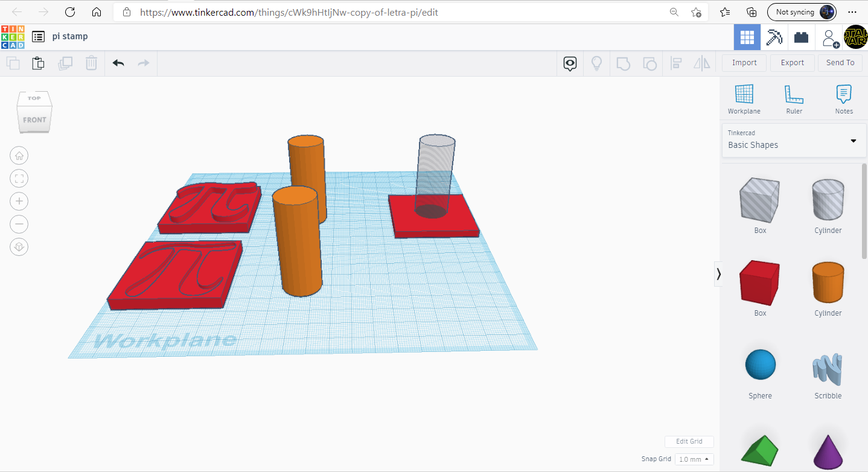Screen dimensions: 868x472
Task: Select the blue Sphere shape
Action: (760, 365)
